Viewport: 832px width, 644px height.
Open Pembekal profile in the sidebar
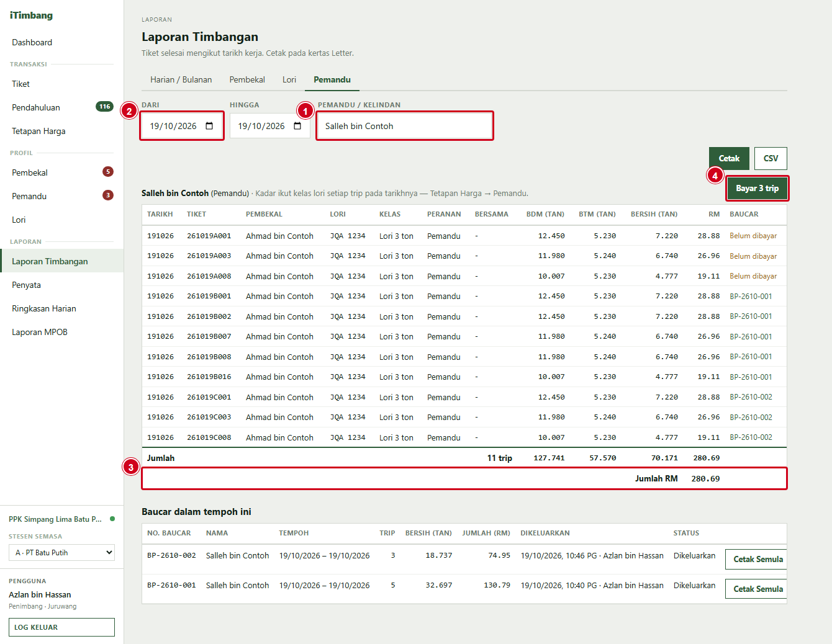click(x=62, y=172)
